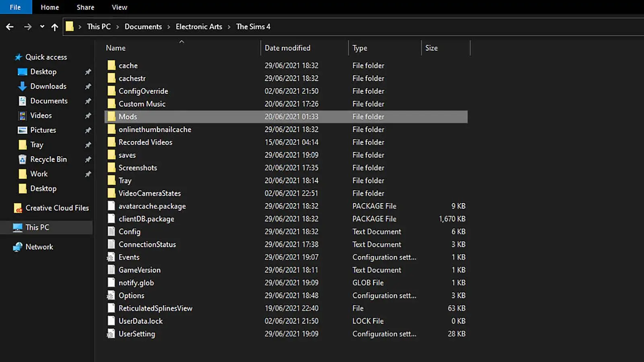Open Work folder in the sidebar

pyautogui.click(x=39, y=174)
